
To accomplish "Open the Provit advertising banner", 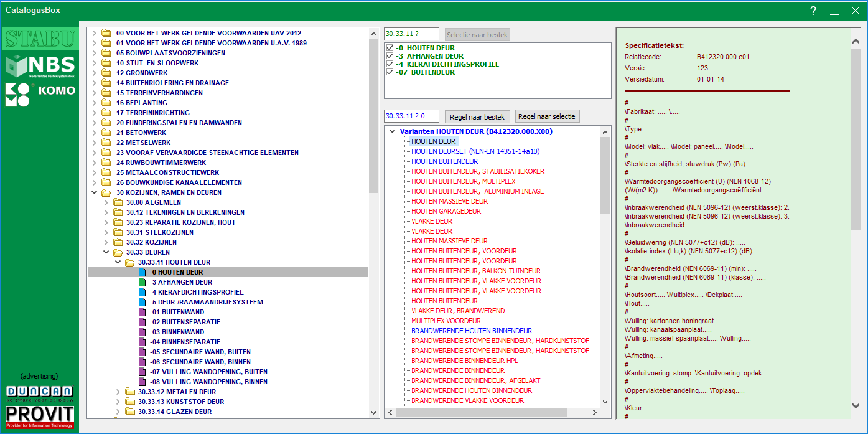I will (40, 416).
